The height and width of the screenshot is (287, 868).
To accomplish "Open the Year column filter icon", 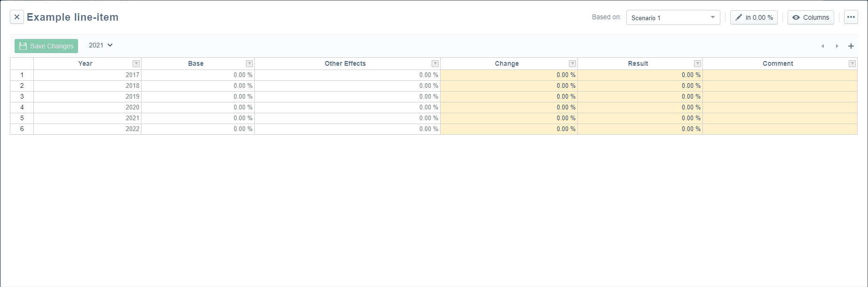I will (x=136, y=64).
